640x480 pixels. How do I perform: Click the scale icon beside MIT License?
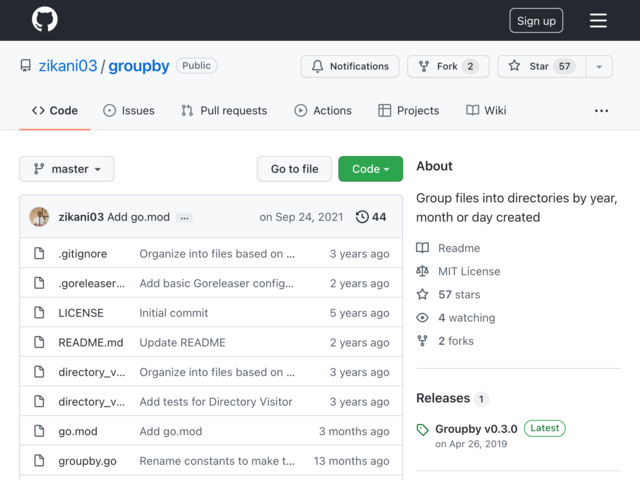tap(422, 271)
